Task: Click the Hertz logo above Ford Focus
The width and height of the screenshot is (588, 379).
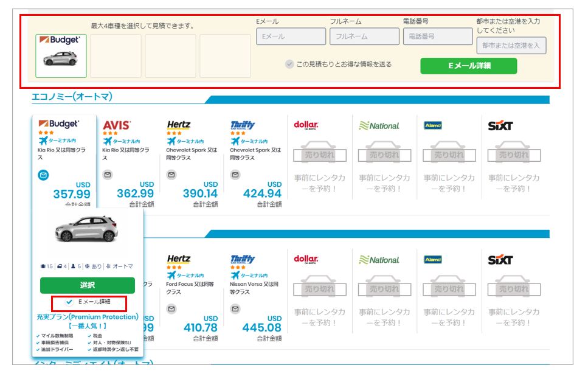Action: (179, 259)
